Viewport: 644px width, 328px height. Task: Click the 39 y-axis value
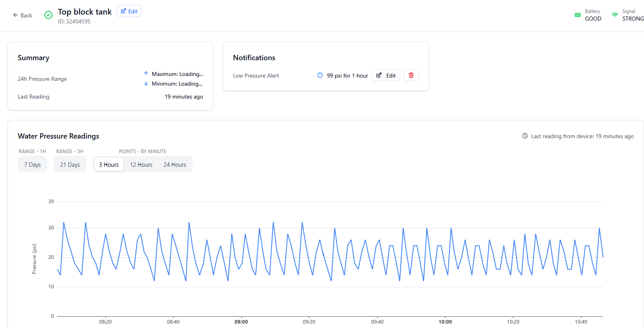click(51, 202)
